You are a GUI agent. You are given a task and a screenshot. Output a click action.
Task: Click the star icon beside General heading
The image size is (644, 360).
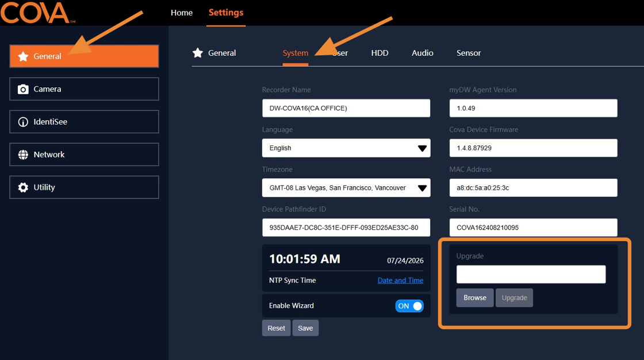(x=198, y=52)
